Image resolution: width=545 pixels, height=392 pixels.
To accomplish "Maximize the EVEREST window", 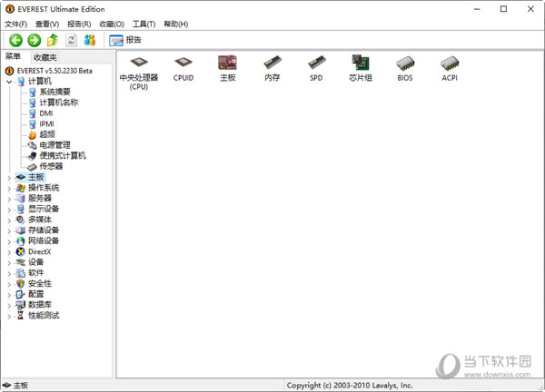I will (x=503, y=9).
